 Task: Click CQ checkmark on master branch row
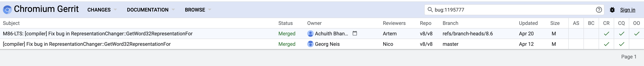621,44
